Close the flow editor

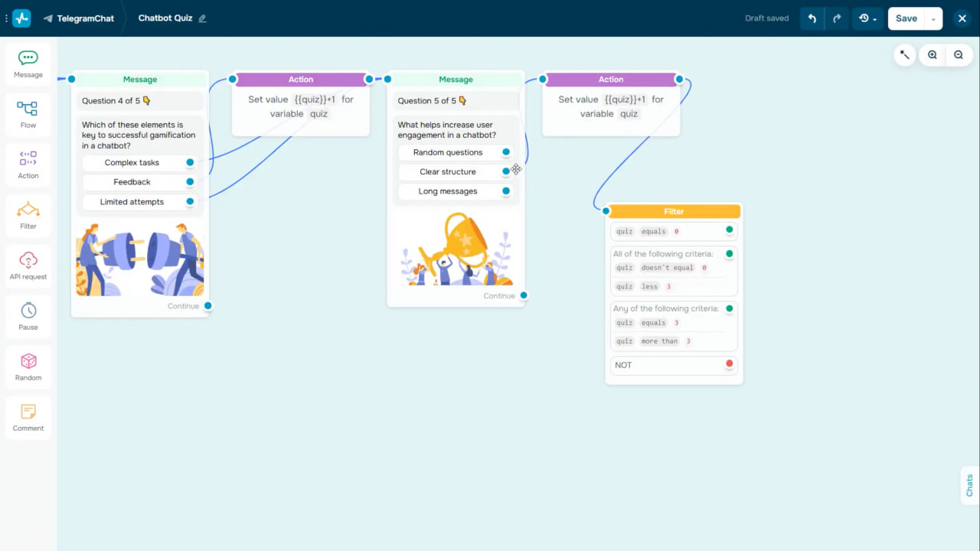962,18
